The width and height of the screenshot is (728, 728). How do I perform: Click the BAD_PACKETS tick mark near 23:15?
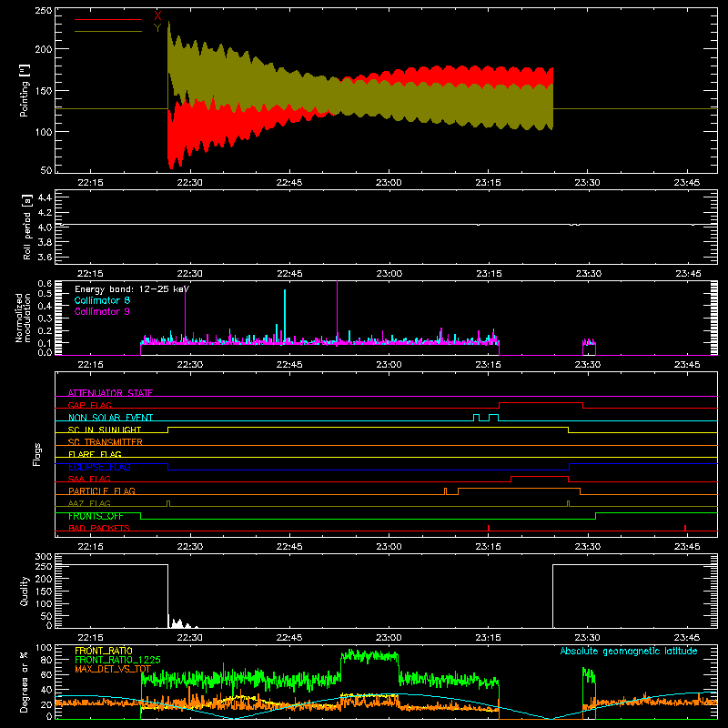pyautogui.click(x=489, y=528)
